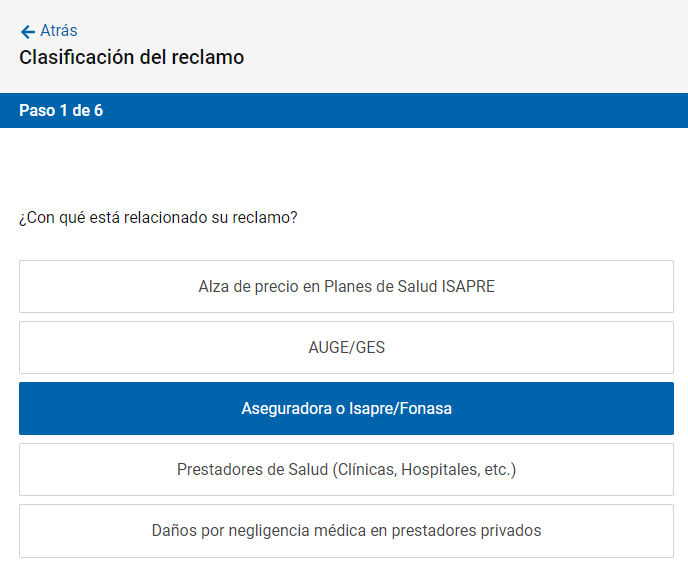Click the Paso 1 de 6 step label

point(61,110)
